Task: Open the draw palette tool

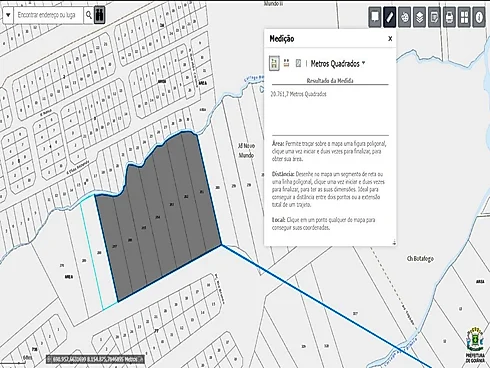Action: point(404,17)
